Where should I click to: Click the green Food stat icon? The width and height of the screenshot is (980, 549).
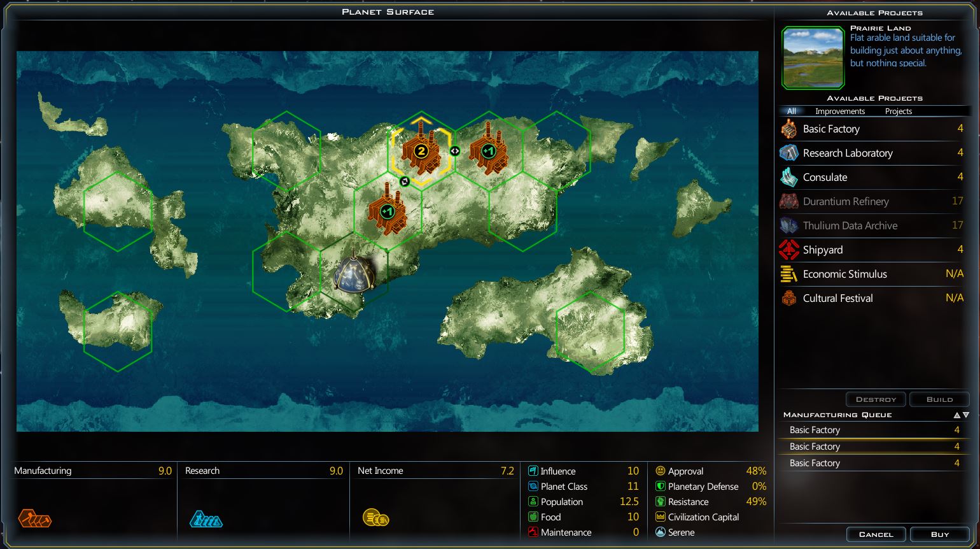(533, 517)
